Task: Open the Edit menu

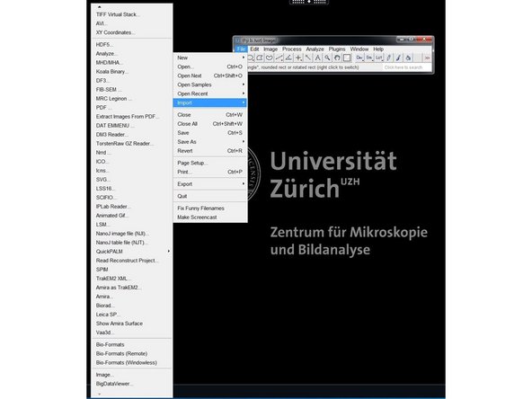Action: point(254,49)
